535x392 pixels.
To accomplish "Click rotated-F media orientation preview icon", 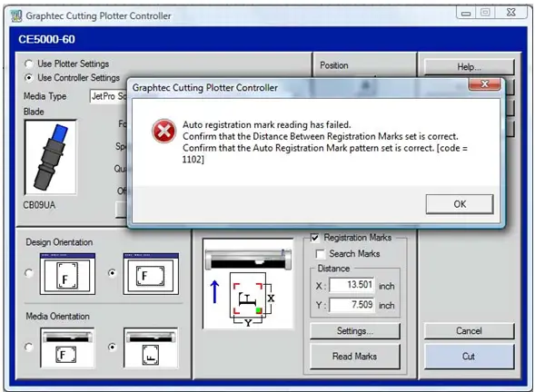I will [151, 348].
